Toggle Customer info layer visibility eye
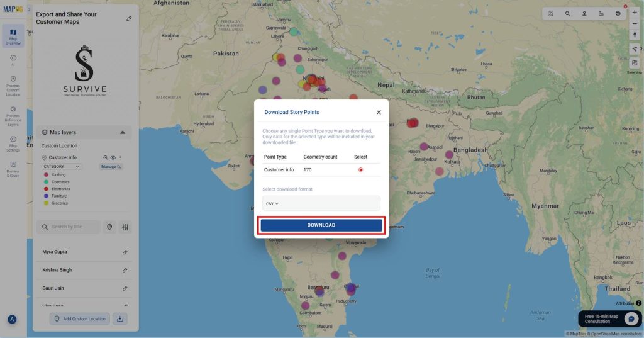 click(x=113, y=157)
